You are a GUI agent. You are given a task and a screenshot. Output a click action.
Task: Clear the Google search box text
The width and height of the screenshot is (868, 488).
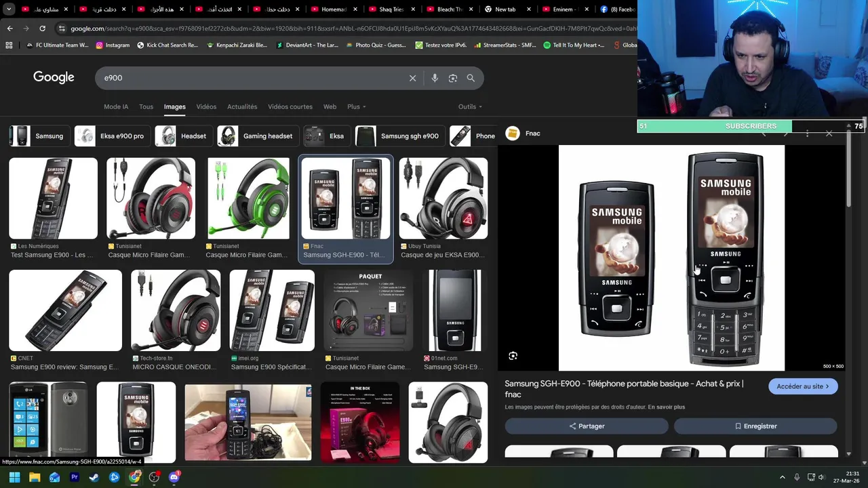tap(412, 78)
